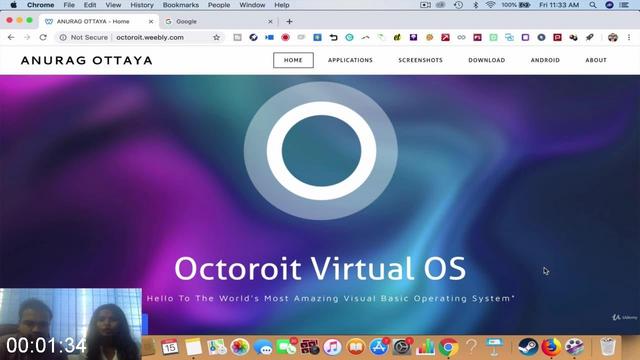Open FaceTime in the Dock
This screenshot has height=360, width=640.
[x=287, y=347]
